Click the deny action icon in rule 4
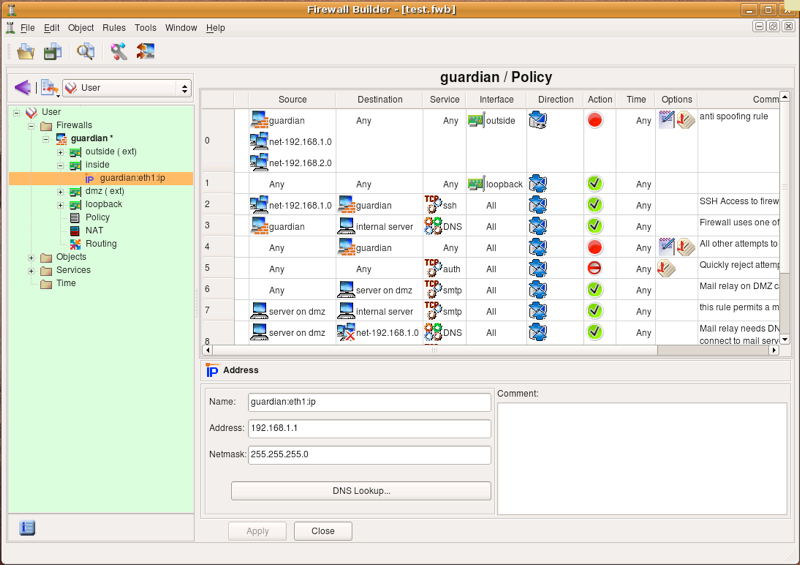The image size is (800, 565). tap(594, 247)
